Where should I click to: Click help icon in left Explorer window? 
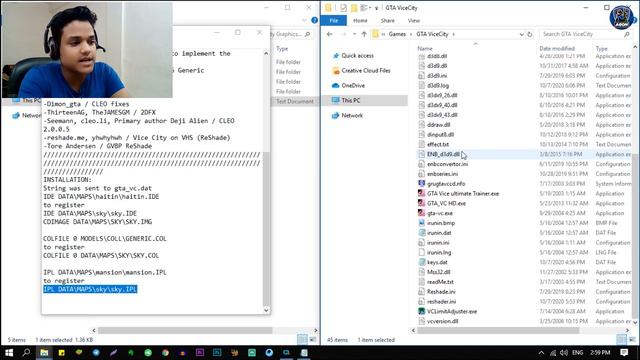point(314,20)
